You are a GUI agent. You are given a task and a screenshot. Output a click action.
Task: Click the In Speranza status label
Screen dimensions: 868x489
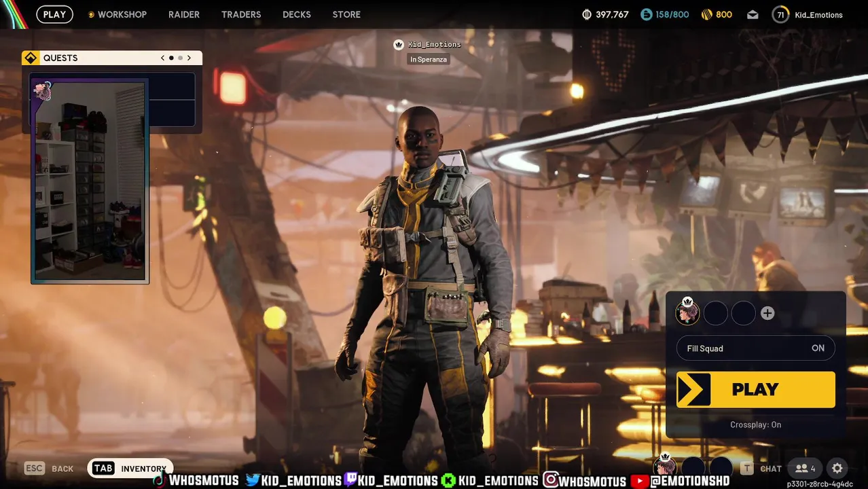click(429, 60)
